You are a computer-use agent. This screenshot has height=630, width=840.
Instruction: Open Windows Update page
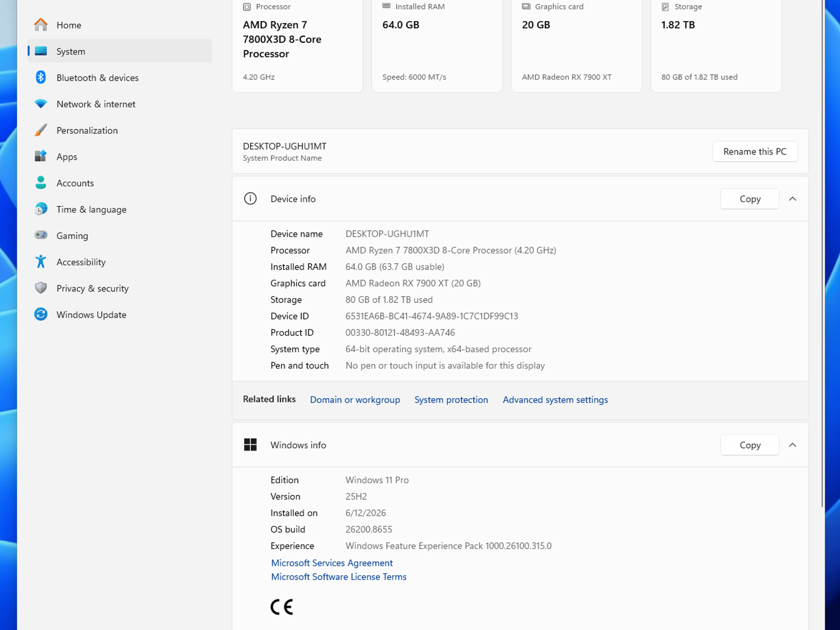click(120, 315)
